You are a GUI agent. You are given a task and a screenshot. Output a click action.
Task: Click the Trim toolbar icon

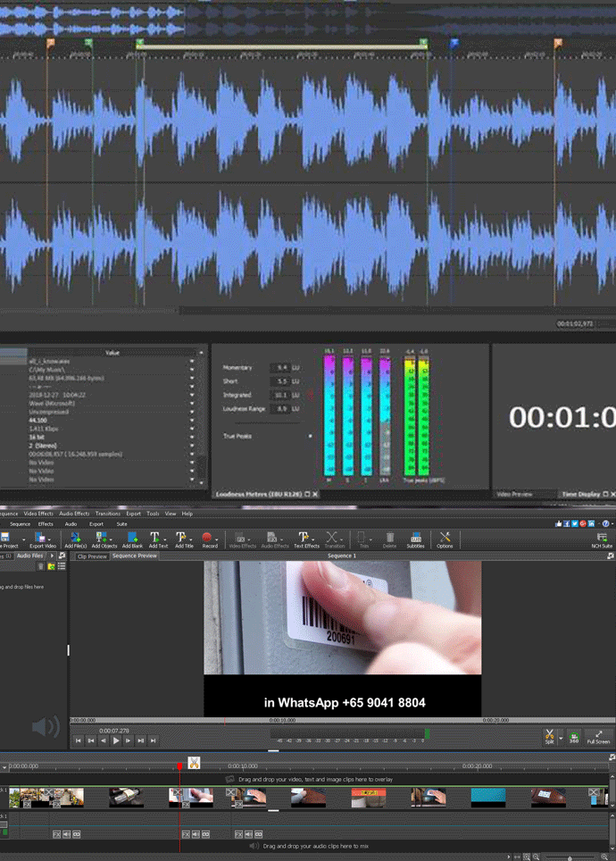tap(362, 537)
